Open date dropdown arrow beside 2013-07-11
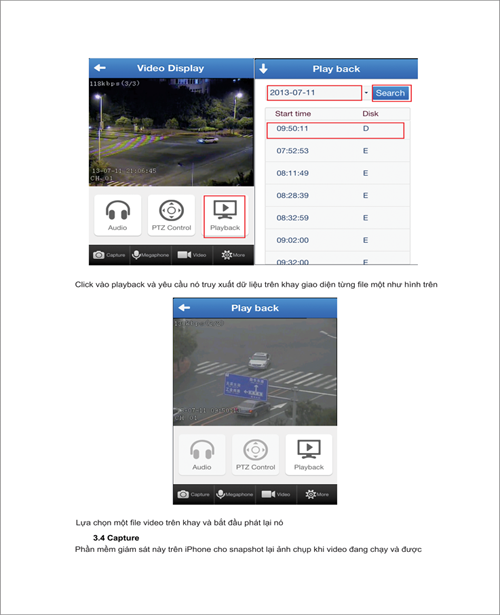500x615 pixels. pos(366,93)
